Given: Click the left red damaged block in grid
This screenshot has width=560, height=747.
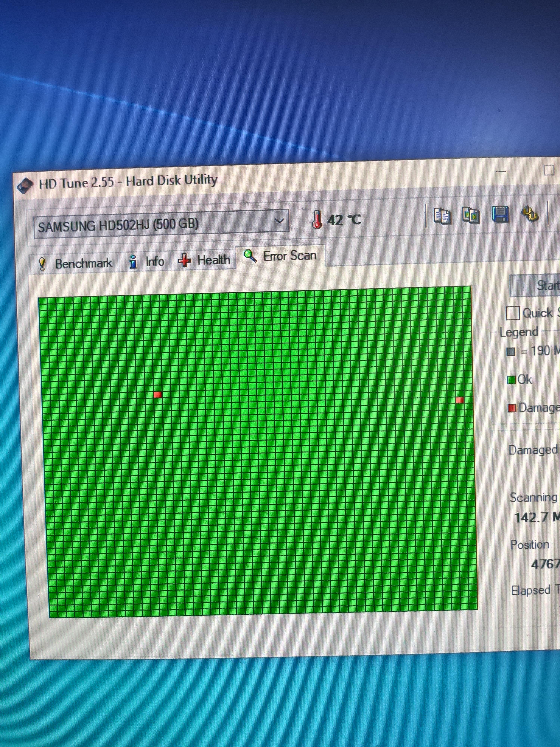Looking at the screenshot, I should tap(157, 394).
